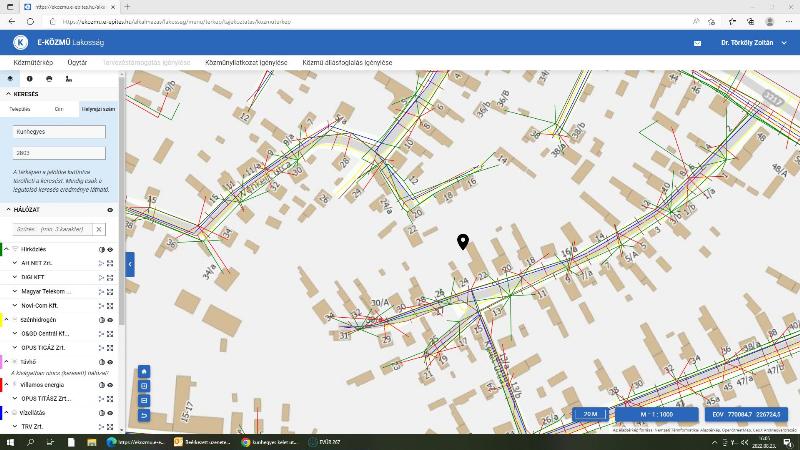This screenshot has height=450, width=800.
Task: Expand the DIGI KFT. layer entry
Action: point(15,277)
